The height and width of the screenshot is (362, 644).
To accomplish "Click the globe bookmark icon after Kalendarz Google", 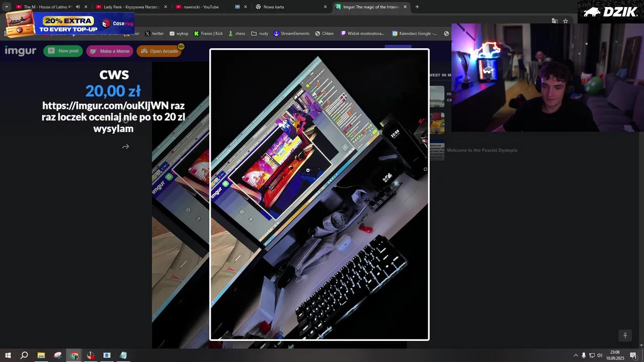I will click(x=446, y=34).
